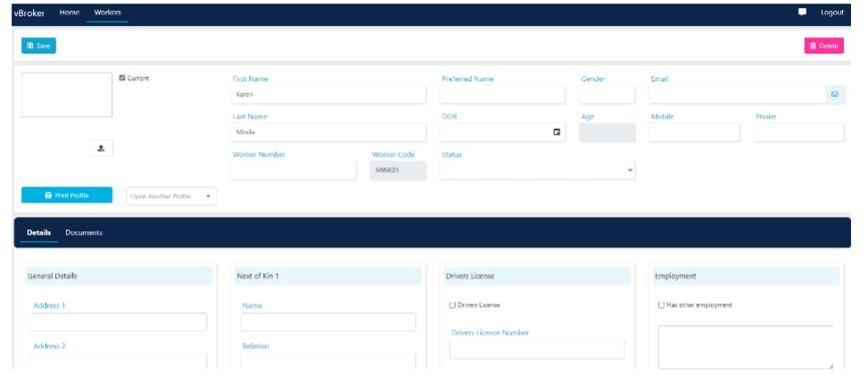
Task: Select the Workers menu item
Action: [107, 12]
